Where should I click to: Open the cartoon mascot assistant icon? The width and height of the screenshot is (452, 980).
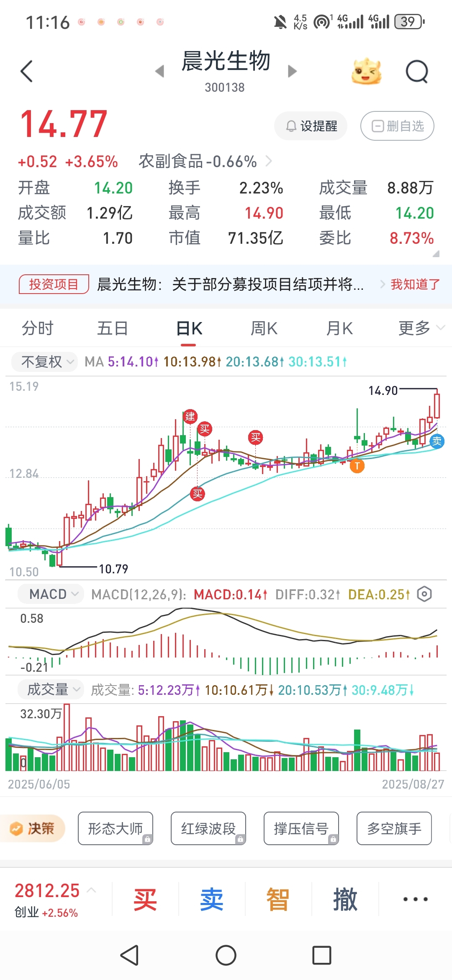pyautogui.click(x=367, y=71)
